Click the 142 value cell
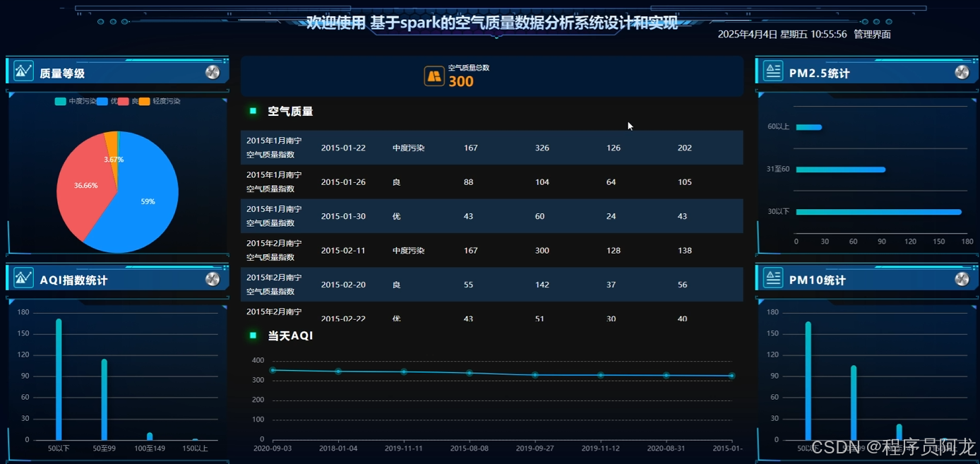This screenshot has width=980, height=464. (x=542, y=285)
